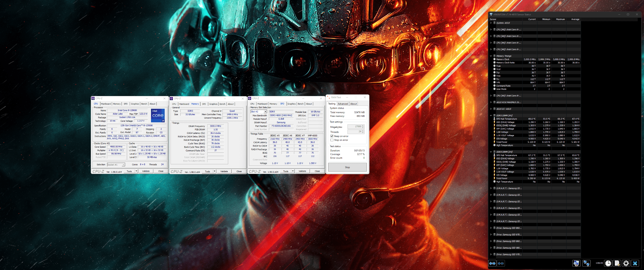Click Validate in the CPU-Z memory slot window
644x270 pixels.
(302, 171)
